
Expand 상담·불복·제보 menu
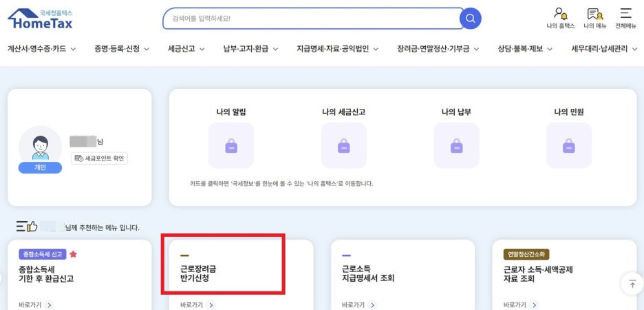pos(525,49)
